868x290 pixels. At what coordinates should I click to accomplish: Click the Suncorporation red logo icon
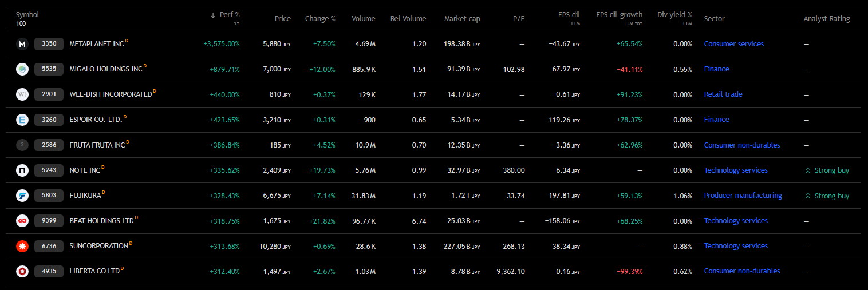22,246
